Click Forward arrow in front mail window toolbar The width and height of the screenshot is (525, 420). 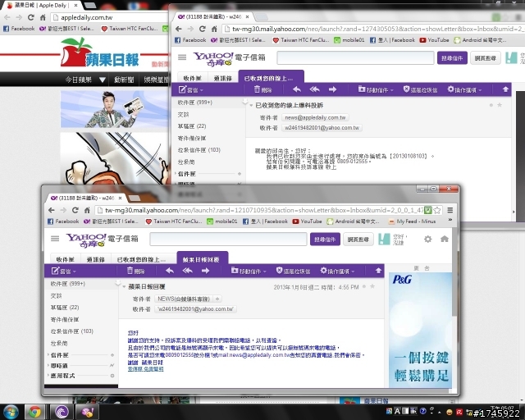pyautogui.click(x=206, y=271)
